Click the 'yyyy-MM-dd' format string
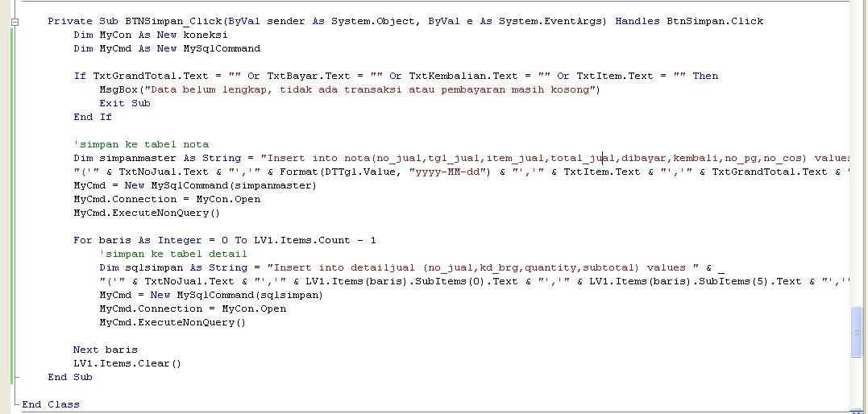 [x=450, y=172]
